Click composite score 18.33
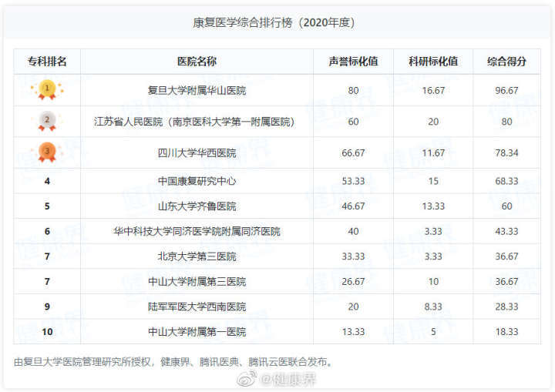The width and height of the screenshot is (555, 392). tap(506, 332)
